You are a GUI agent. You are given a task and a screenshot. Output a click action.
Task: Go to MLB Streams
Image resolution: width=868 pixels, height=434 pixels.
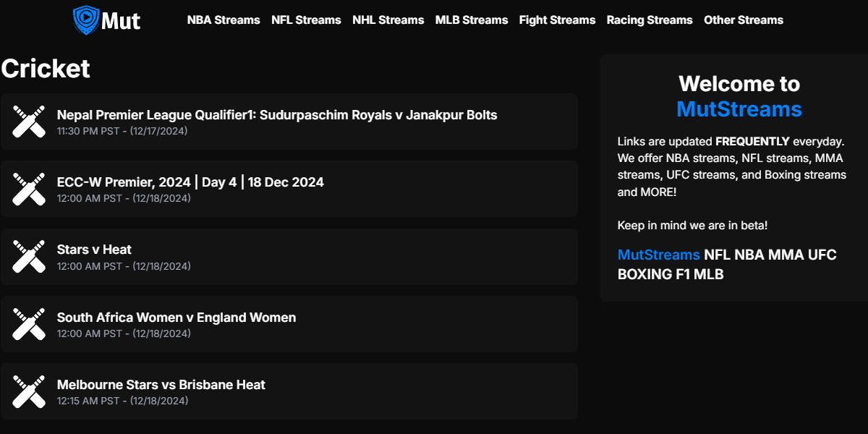click(472, 20)
